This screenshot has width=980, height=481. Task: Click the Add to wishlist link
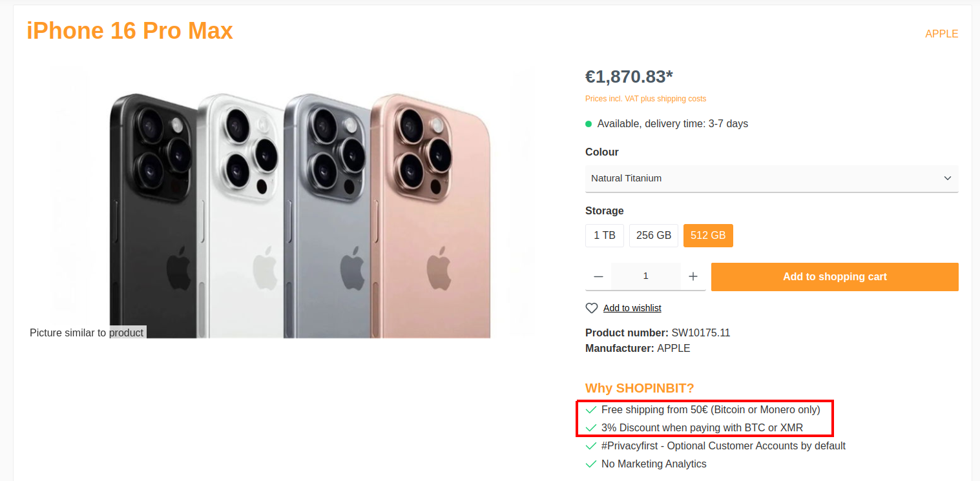click(632, 308)
